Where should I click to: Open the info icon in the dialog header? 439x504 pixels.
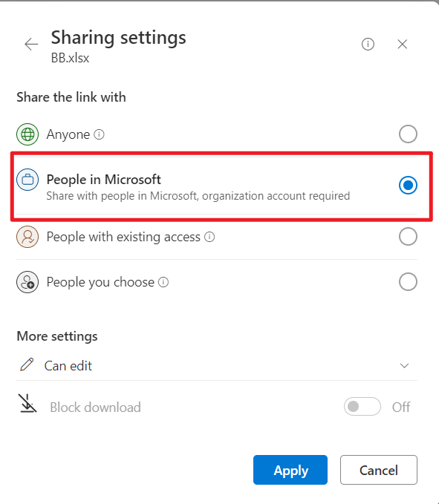click(368, 44)
